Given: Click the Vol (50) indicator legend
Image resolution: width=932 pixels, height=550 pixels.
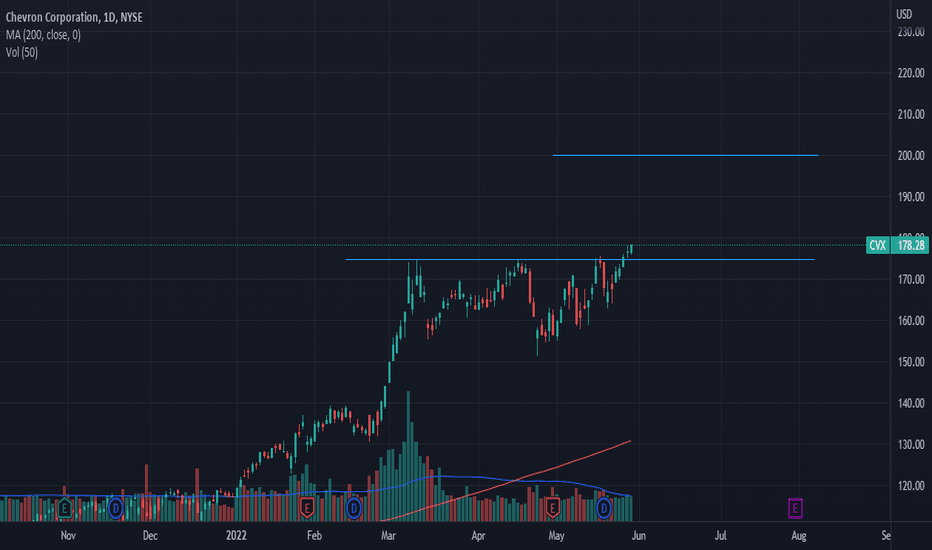Looking at the screenshot, I should 21,52.
